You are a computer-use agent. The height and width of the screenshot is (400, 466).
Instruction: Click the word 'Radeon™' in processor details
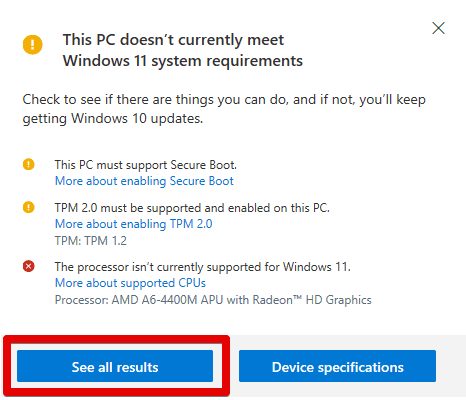pyautogui.click(x=277, y=300)
